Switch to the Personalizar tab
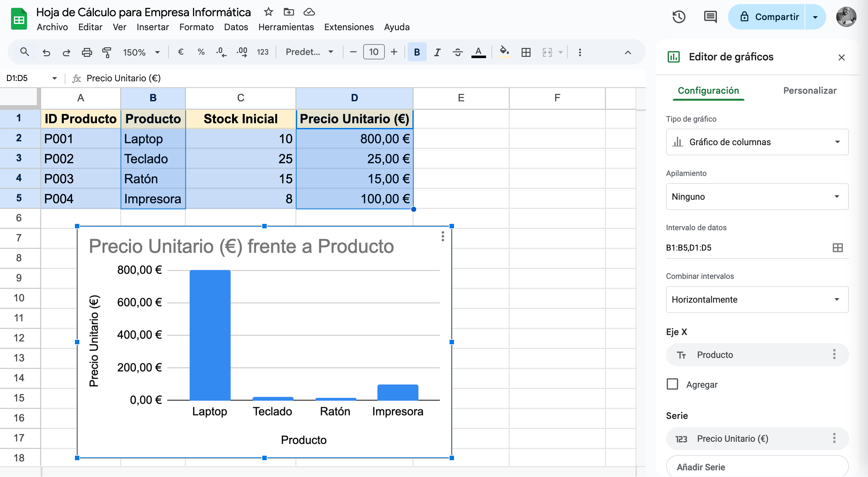Image resolution: width=868 pixels, height=477 pixels. pos(809,90)
